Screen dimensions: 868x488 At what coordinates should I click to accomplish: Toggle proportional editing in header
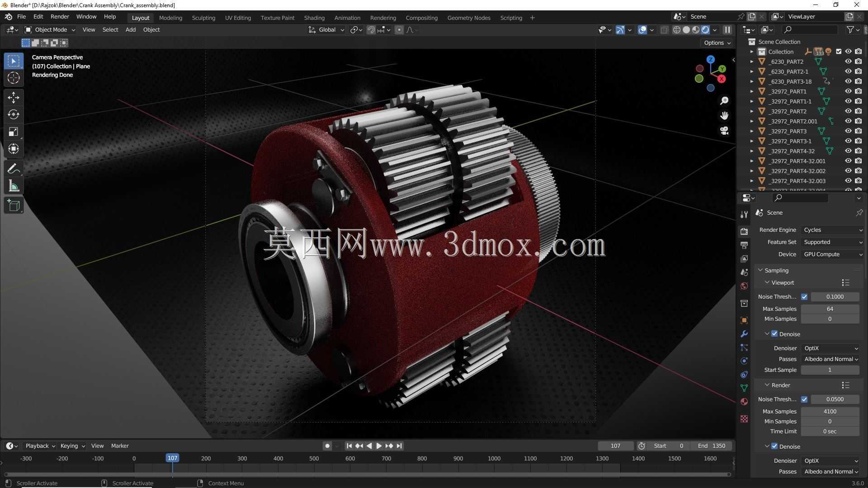(x=399, y=30)
